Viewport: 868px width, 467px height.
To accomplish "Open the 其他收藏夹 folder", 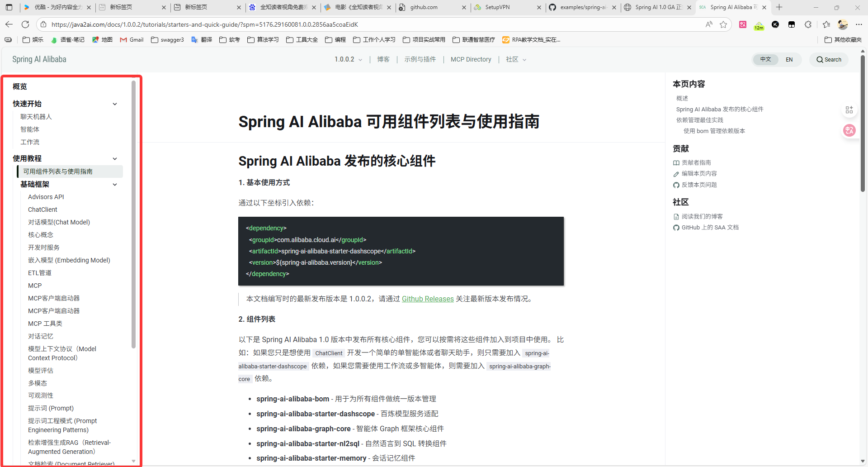I will pos(843,40).
